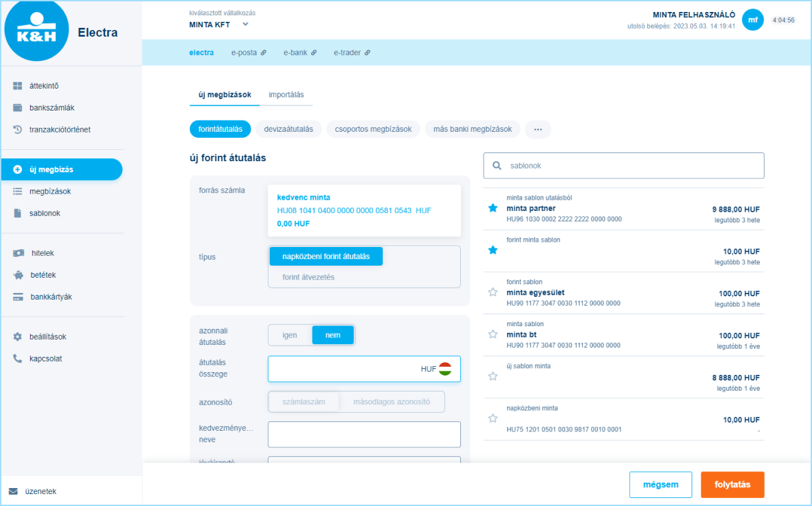The width and height of the screenshot is (812, 506).
Task: Open tranzakciótörténet history icon
Action: [x=18, y=130]
